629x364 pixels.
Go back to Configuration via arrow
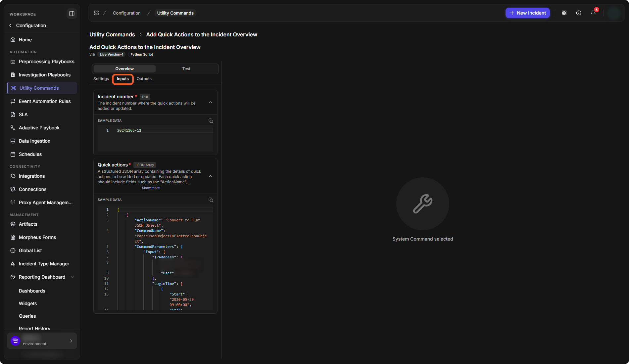[11, 25]
